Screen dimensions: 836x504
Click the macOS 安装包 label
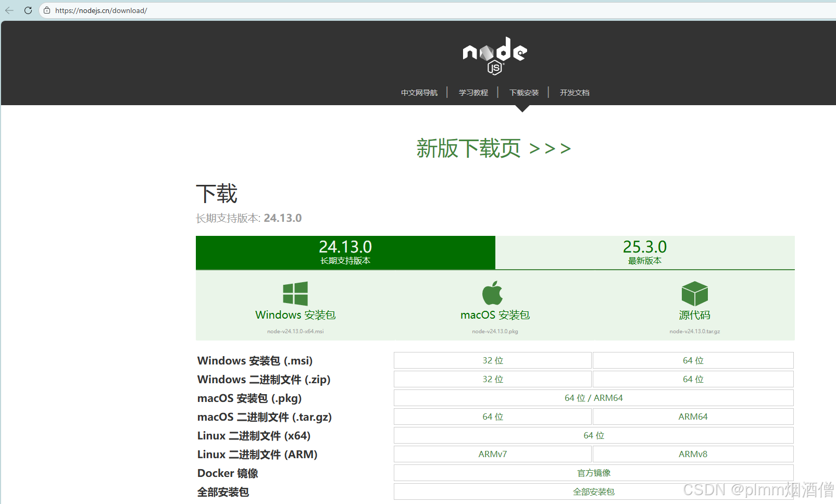click(x=495, y=315)
